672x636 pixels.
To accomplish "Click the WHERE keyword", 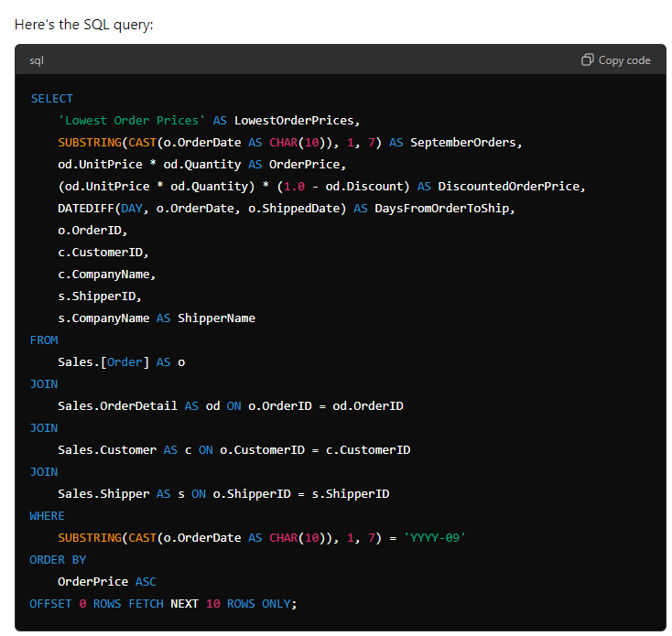I will click(x=47, y=515).
